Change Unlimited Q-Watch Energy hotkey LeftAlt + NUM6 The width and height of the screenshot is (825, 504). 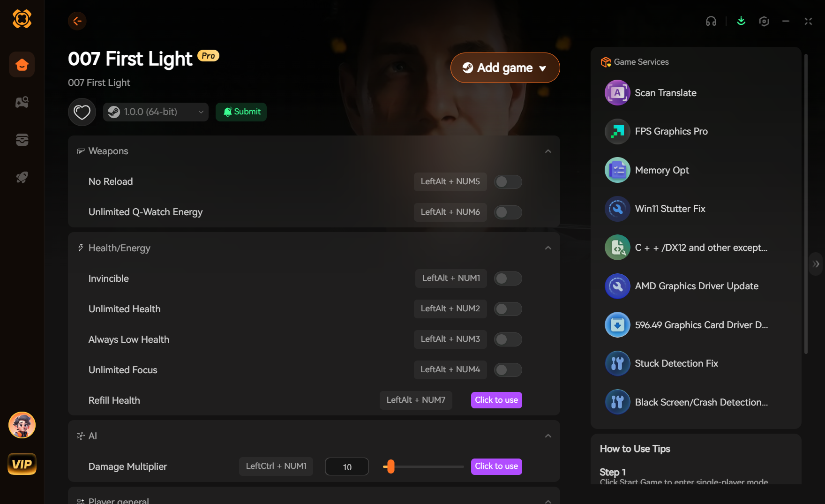pyautogui.click(x=450, y=212)
